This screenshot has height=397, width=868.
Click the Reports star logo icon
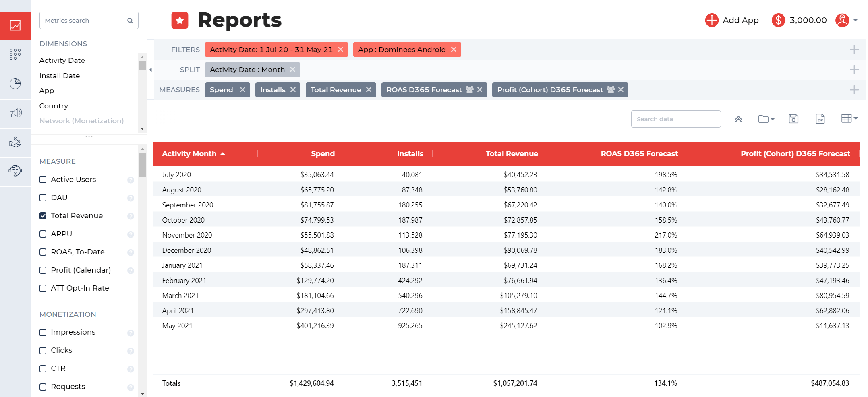coord(180,20)
